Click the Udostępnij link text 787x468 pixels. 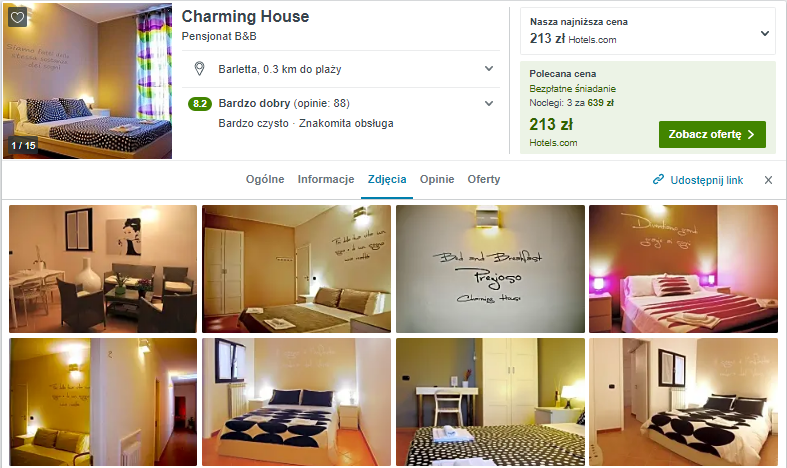(707, 180)
